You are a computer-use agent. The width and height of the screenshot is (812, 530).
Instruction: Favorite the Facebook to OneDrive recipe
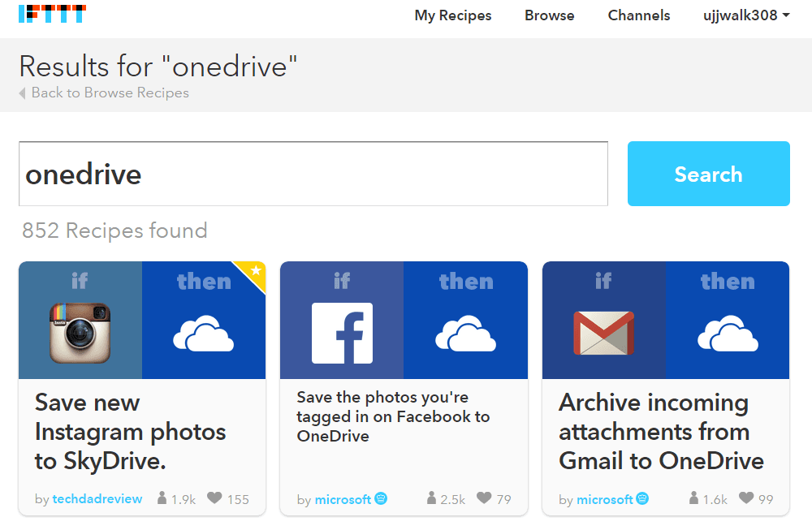coord(484,498)
